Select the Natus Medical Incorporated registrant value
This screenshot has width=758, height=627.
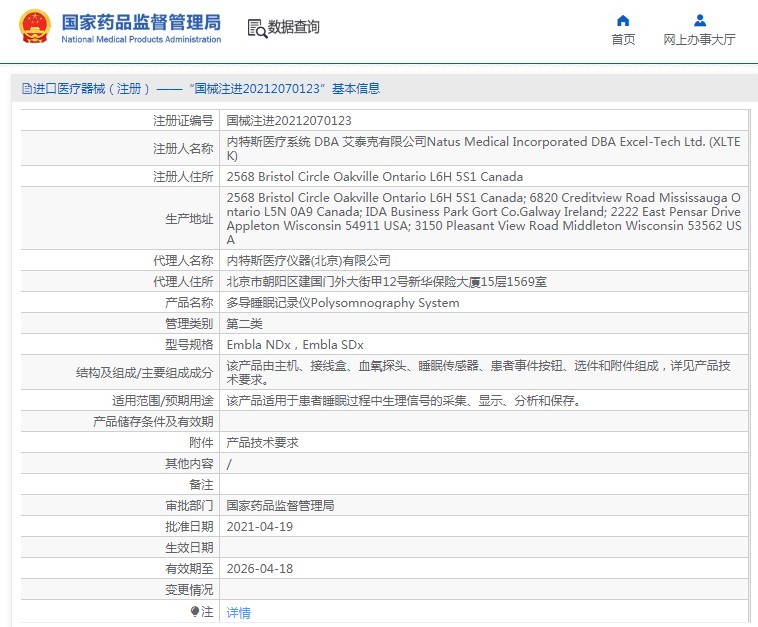(x=483, y=148)
